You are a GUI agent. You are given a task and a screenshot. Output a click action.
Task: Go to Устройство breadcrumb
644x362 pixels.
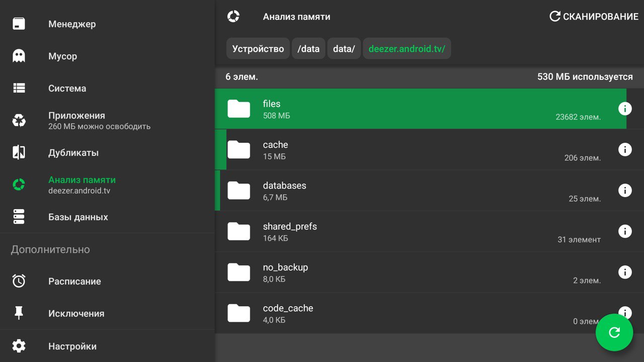tap(258, 49)
